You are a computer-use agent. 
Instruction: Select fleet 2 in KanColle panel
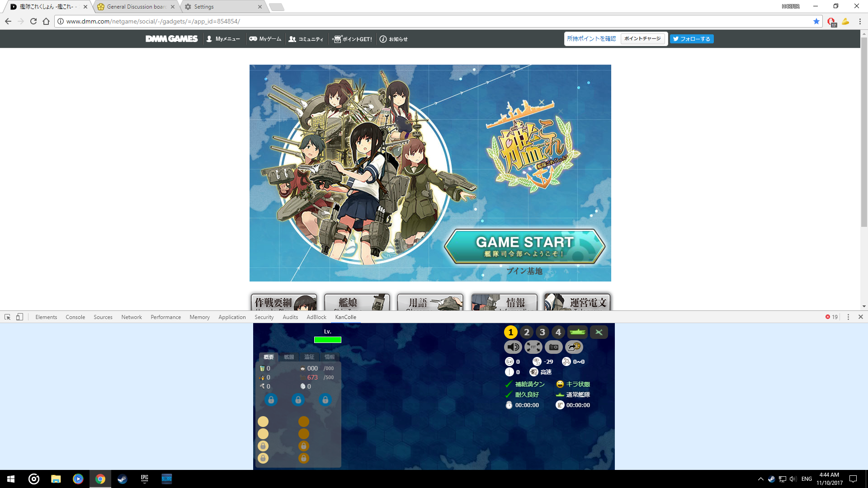pos(526,332)
